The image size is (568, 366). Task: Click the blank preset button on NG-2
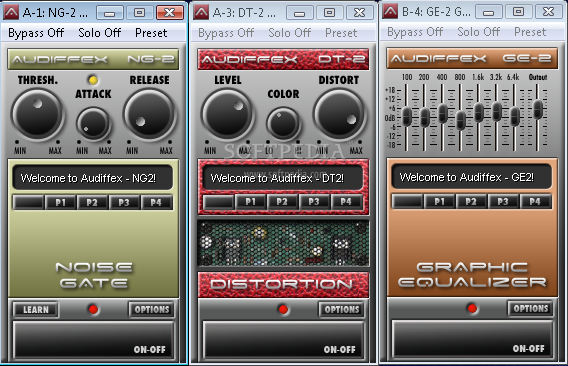(x=29, y=202)
